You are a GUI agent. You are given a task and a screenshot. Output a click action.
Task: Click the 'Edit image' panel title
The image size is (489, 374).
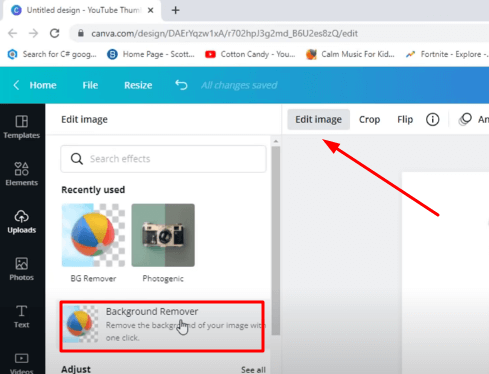tap(84, 119)
